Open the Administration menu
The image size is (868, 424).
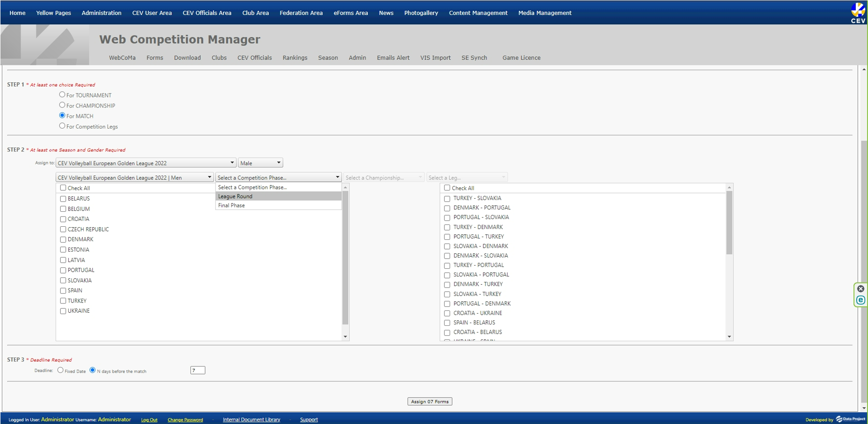click(101, 13)
